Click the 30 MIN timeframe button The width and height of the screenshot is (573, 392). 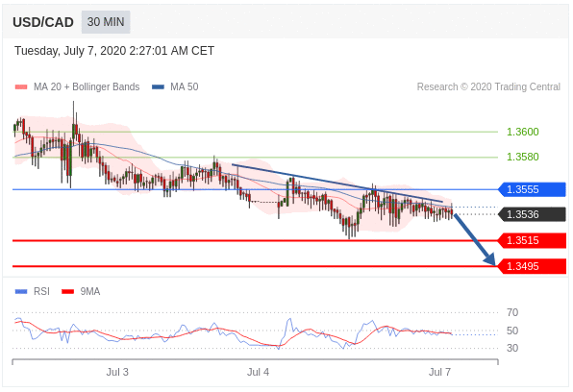coord(106,22)
